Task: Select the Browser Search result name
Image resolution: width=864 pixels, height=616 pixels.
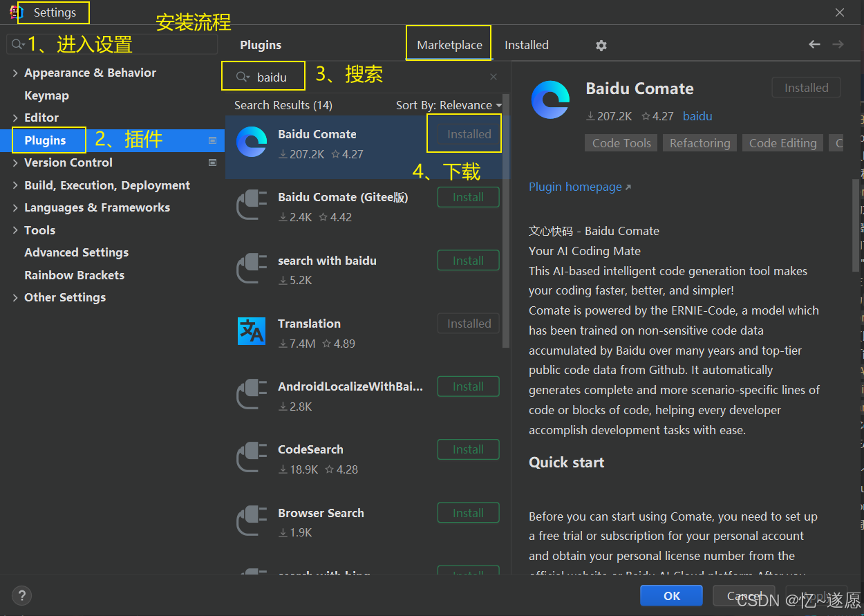Action: [321, 513]
